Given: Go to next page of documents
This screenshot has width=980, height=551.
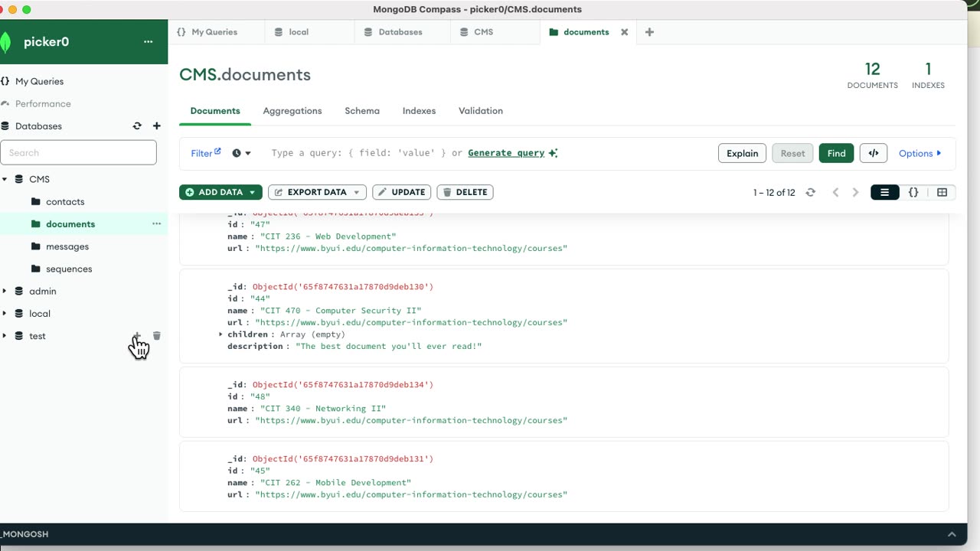Looking at the screenshot, I should point(855,193).
